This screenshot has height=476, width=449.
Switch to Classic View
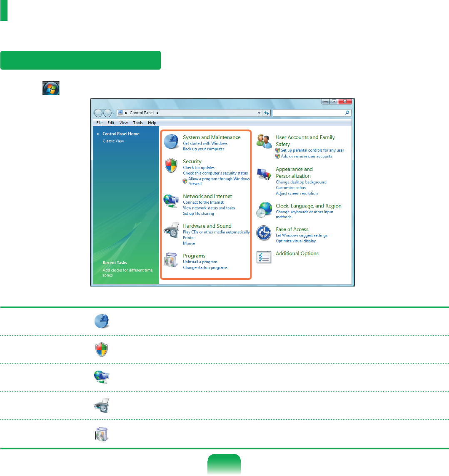click(x=113, y=141)
